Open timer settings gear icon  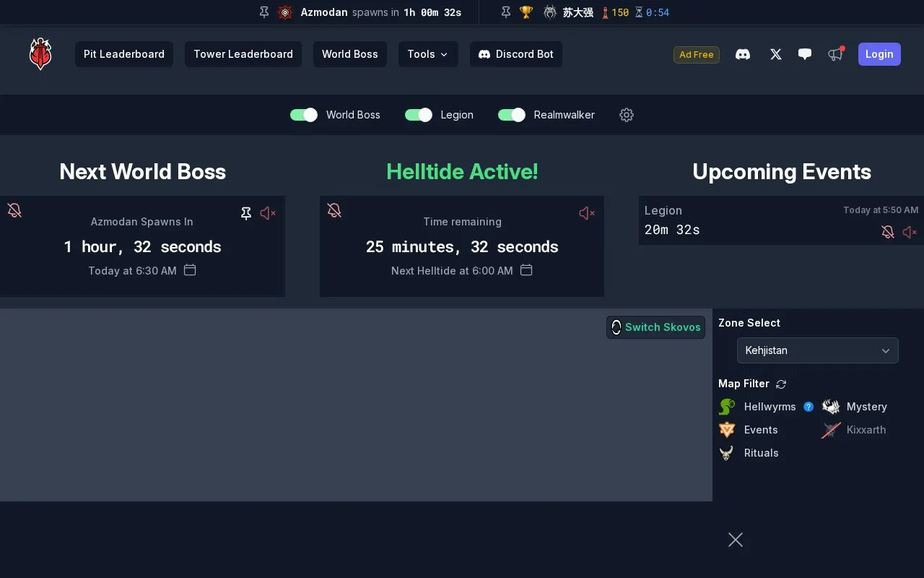click(x=627, y=115)
